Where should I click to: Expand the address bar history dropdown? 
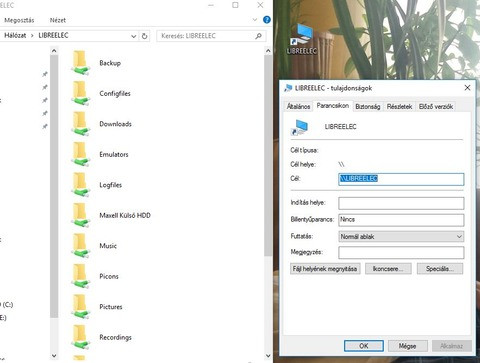133,36
